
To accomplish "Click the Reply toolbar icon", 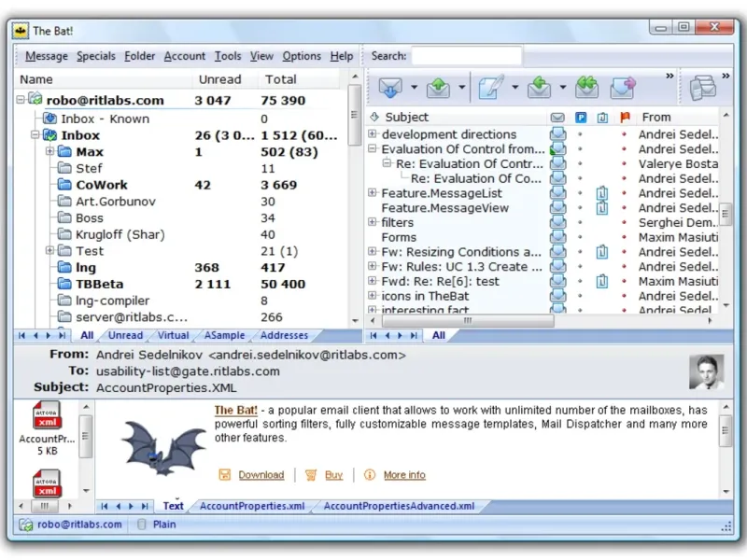I will 539,88.
